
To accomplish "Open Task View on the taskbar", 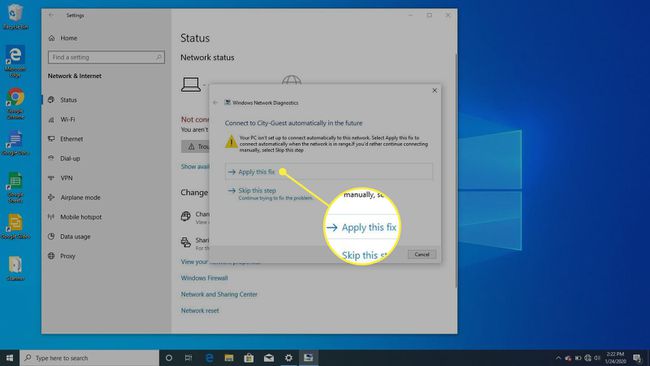I will point(189,358).
